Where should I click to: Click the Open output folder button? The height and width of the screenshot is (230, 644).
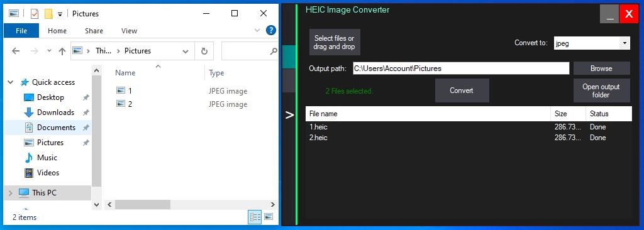coord(601,90)
